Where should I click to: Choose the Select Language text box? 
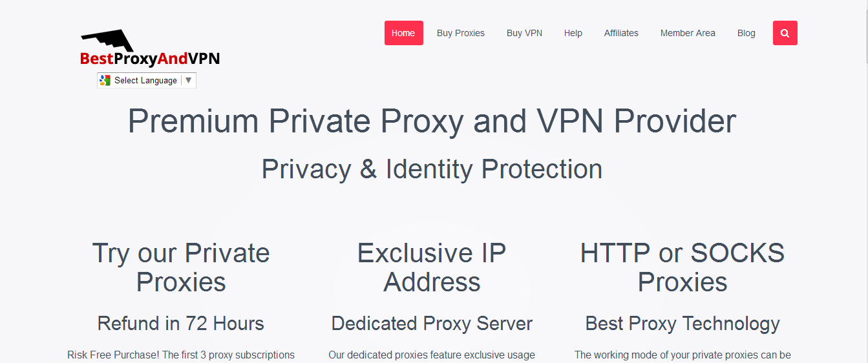coord(147,81)
